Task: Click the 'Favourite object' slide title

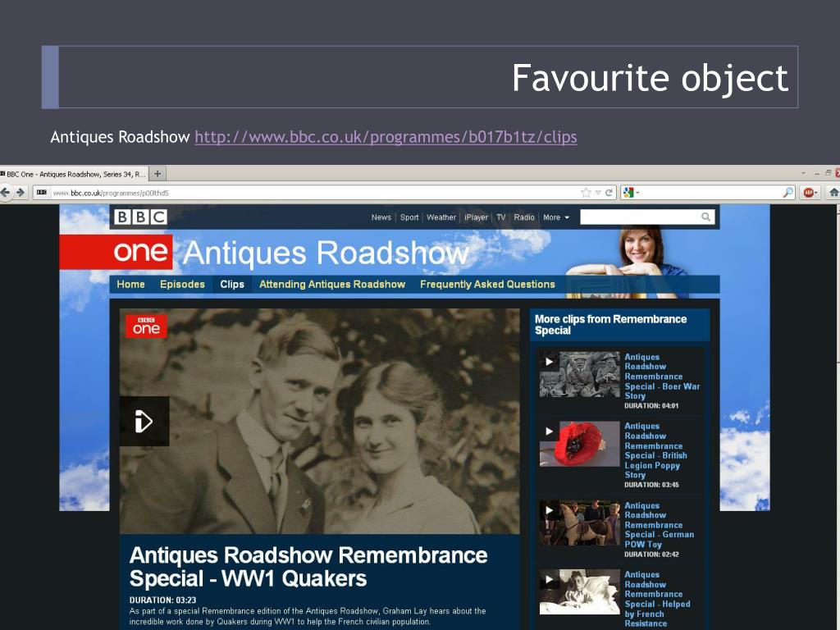Action: 650,78
